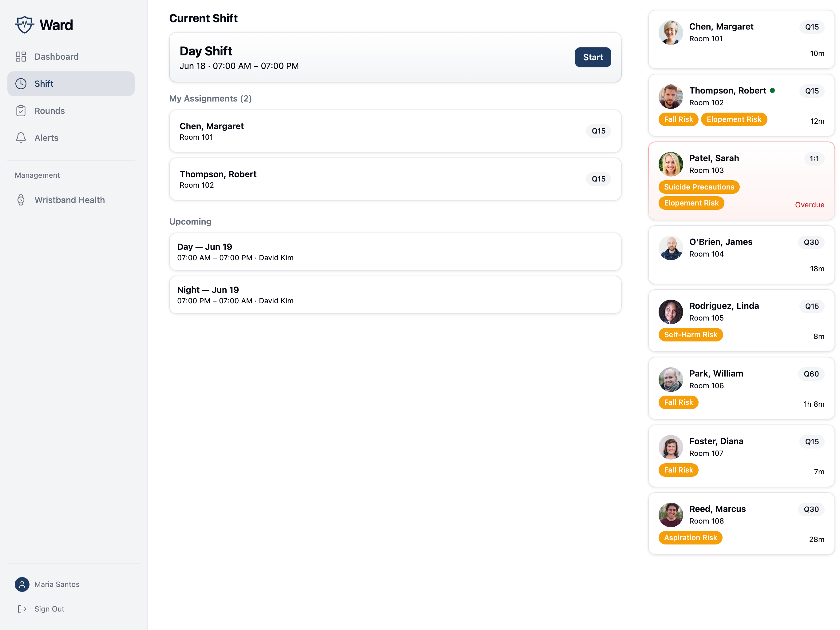Open the Wristband Health watch icon
The width and height of the screenshot is (840, 630).
[x=21, y=200]
